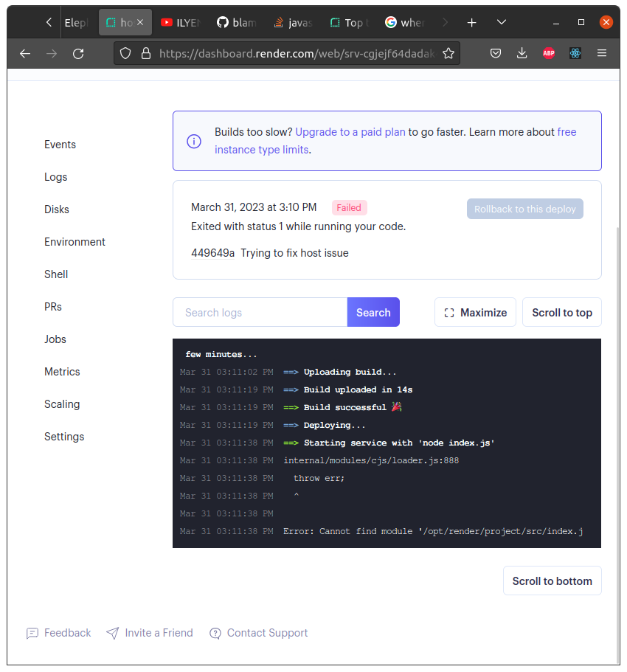Open Logs in the sidebar
This screenshot has width=627, height=672.
coord(56,178)
